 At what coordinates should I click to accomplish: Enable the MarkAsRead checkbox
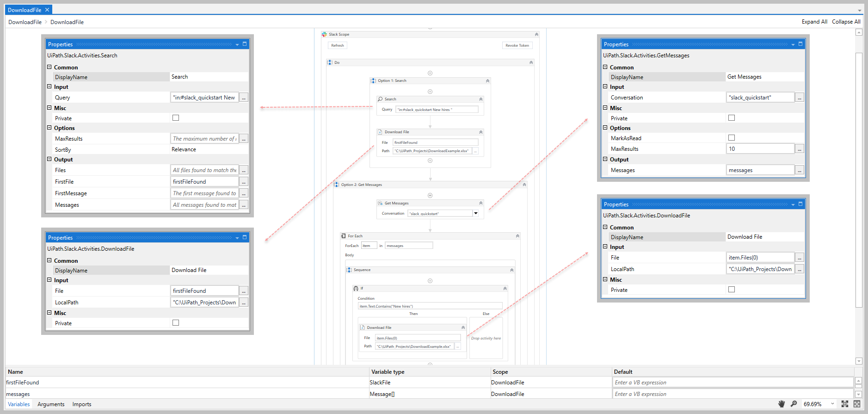[x=732, y=138]
